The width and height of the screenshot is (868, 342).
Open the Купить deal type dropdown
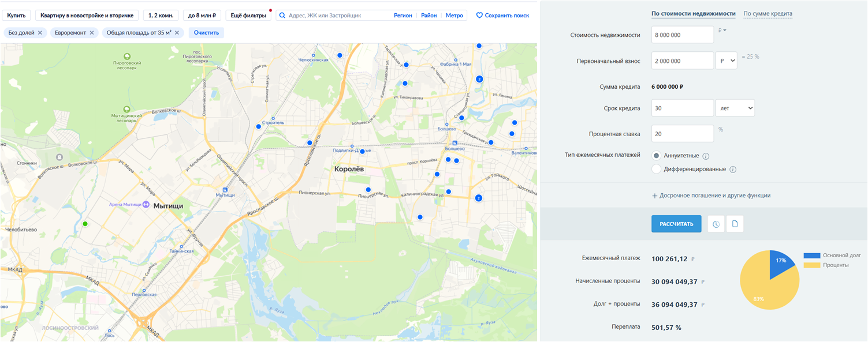[x=16, y=16]
